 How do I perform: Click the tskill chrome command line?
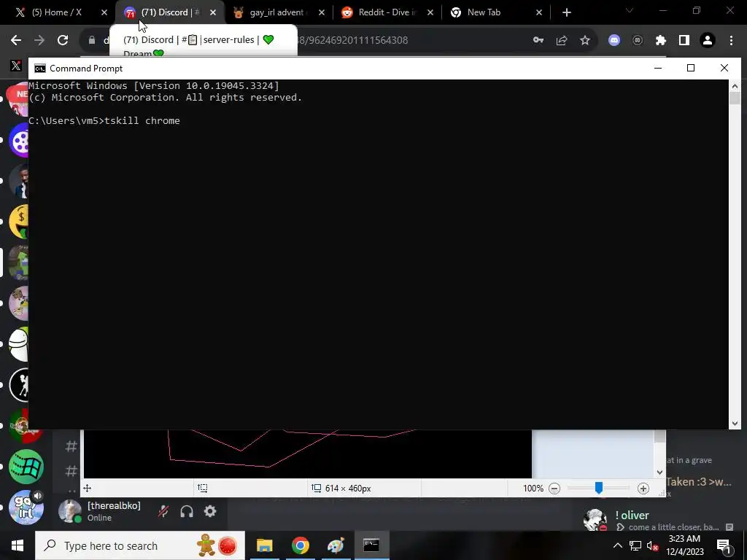[x=104, y=120]
